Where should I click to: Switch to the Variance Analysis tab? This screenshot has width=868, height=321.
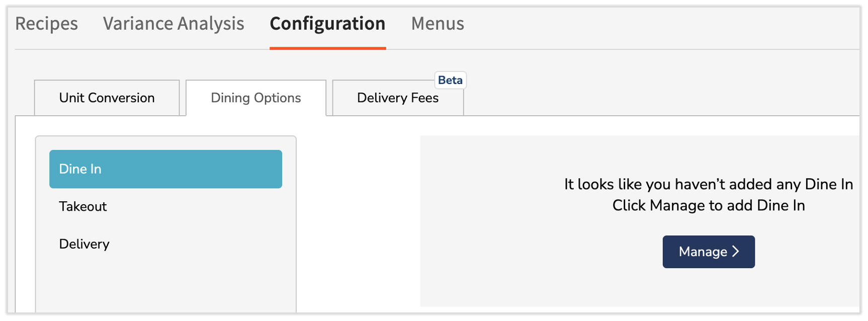tap(173, 24)
